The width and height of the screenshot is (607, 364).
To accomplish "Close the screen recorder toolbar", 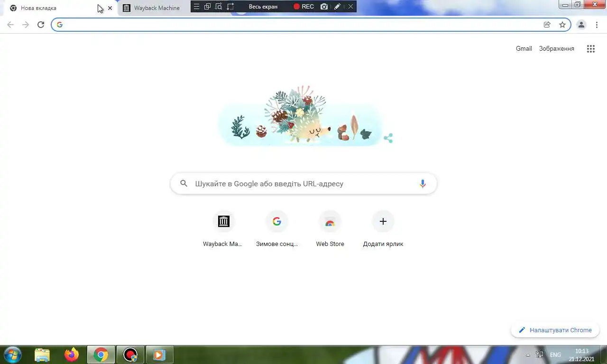I will pos(350,7).
